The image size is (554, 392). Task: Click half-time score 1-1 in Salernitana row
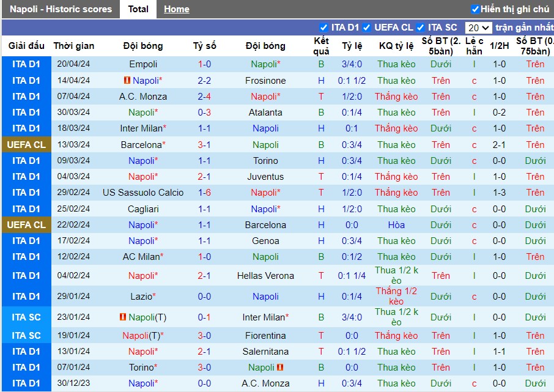click(x=499, y=352)
